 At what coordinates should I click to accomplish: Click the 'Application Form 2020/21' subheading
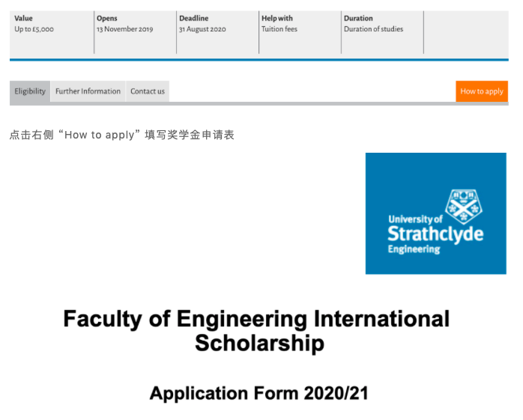(x=259, y=393)
